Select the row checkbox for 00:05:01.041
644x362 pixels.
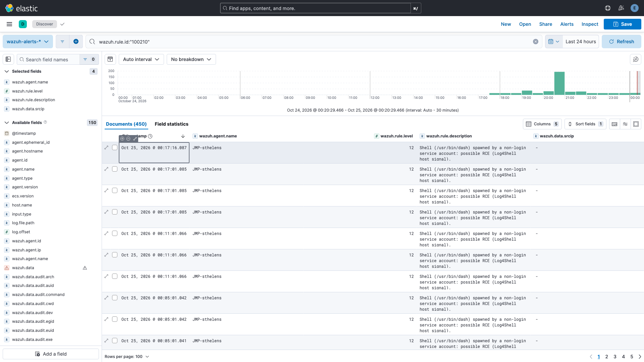115,341
